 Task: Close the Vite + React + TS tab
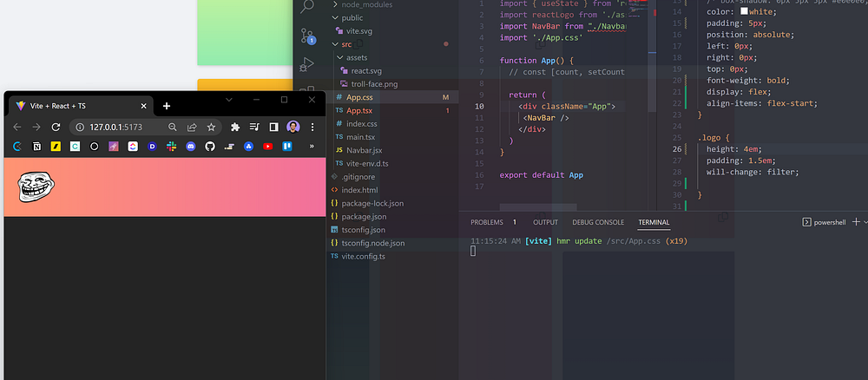point(144,106)
